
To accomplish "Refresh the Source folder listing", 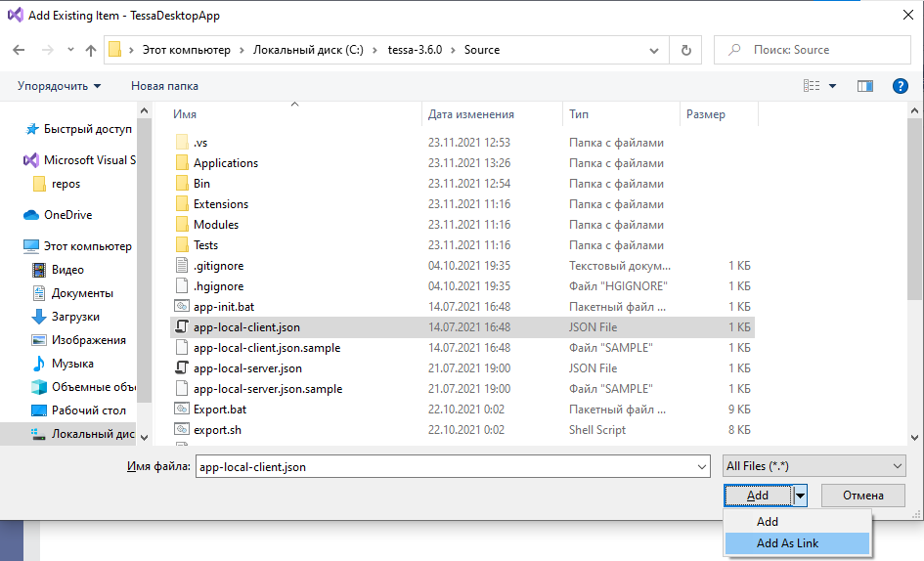I will (x=685, y=50).
